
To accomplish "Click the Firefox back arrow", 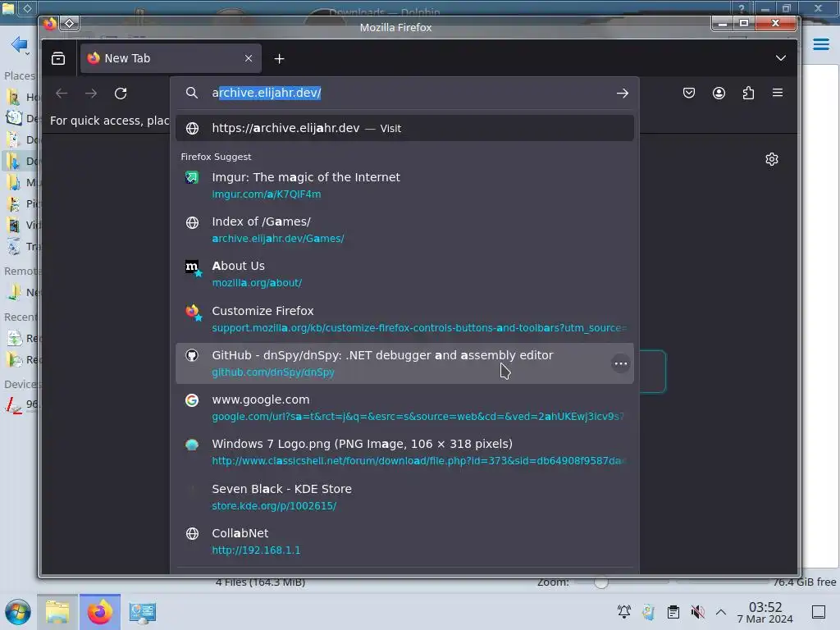I will click(62, 94).
